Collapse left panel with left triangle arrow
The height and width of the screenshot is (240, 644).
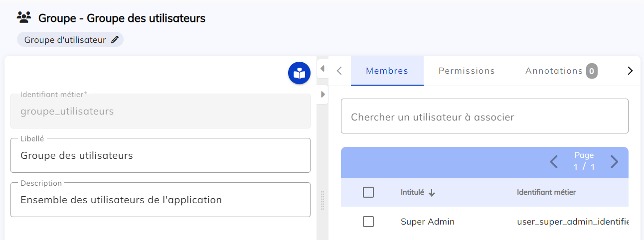tap(322, 68)
